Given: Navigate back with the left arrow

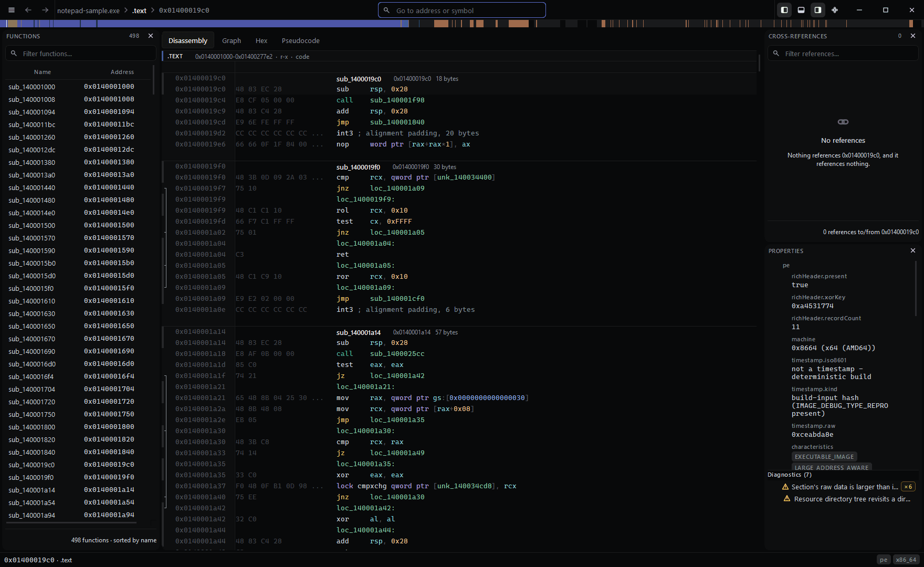Looking at the screenshot, I should 28,10.
